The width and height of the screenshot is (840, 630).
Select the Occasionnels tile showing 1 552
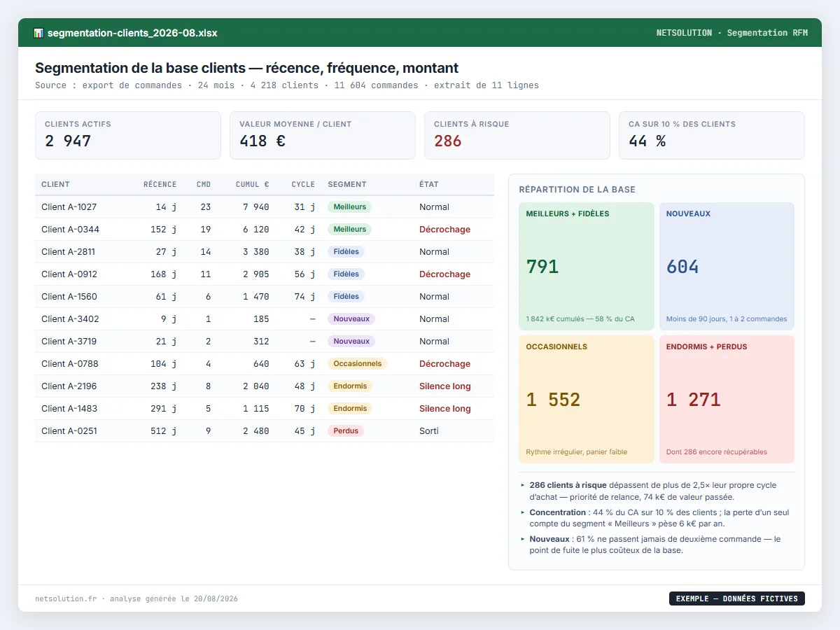(587, 399)
